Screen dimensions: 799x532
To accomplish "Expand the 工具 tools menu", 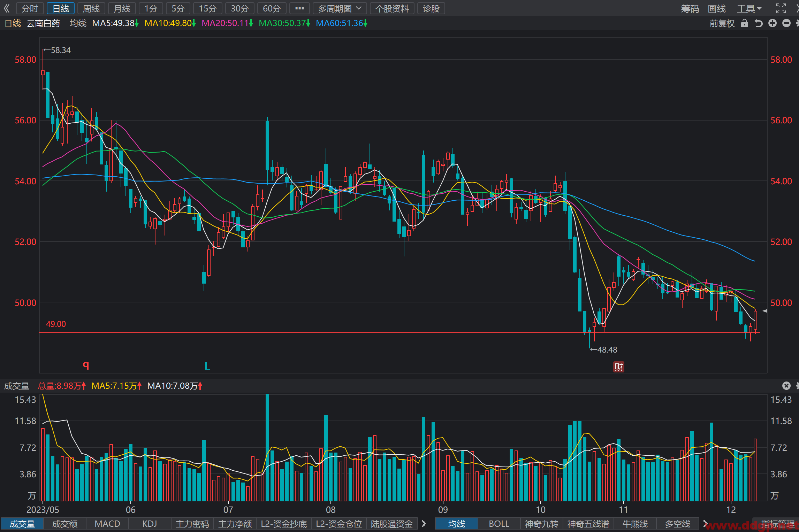I will [749, 8].
